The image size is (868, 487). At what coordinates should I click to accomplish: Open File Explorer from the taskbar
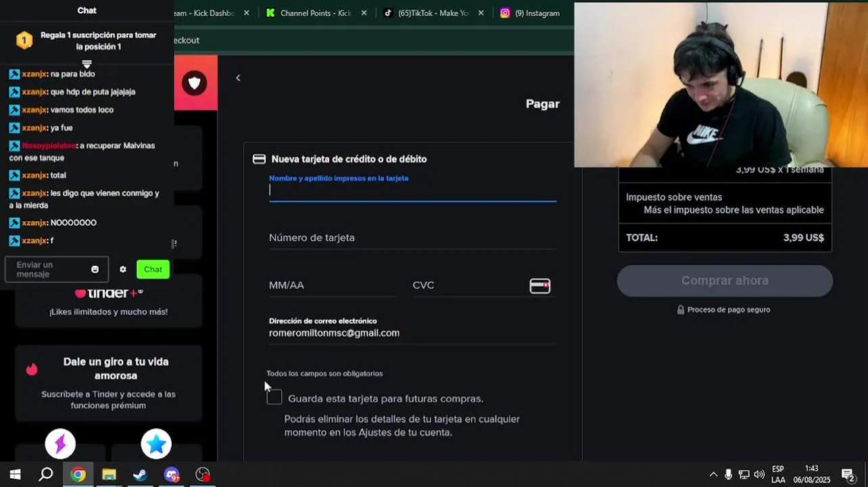(109, 475)
